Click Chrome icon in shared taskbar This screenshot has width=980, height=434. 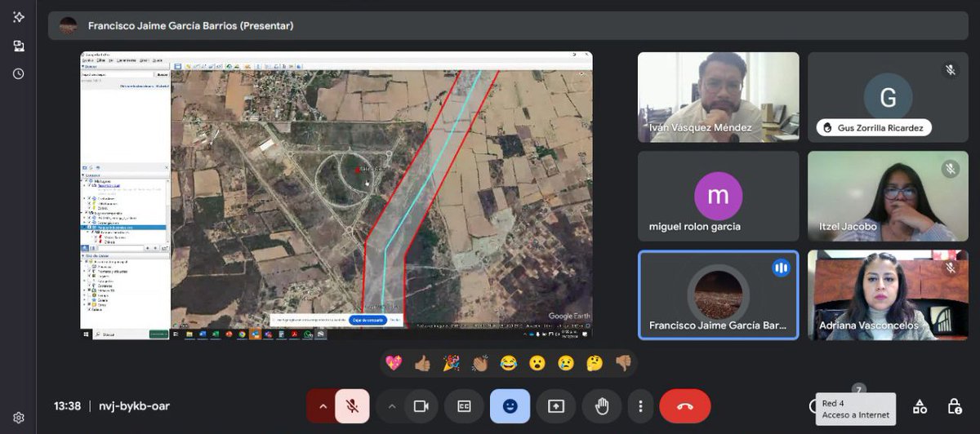[241, 334]
